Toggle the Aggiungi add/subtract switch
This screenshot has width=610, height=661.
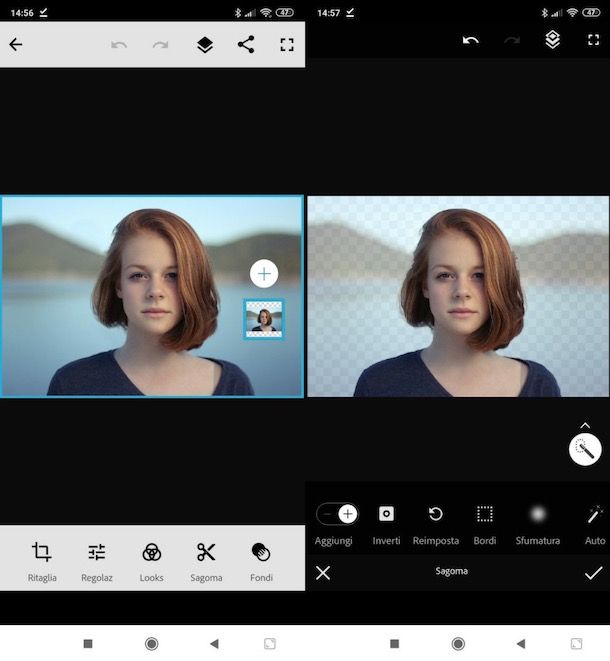(336, 514)
